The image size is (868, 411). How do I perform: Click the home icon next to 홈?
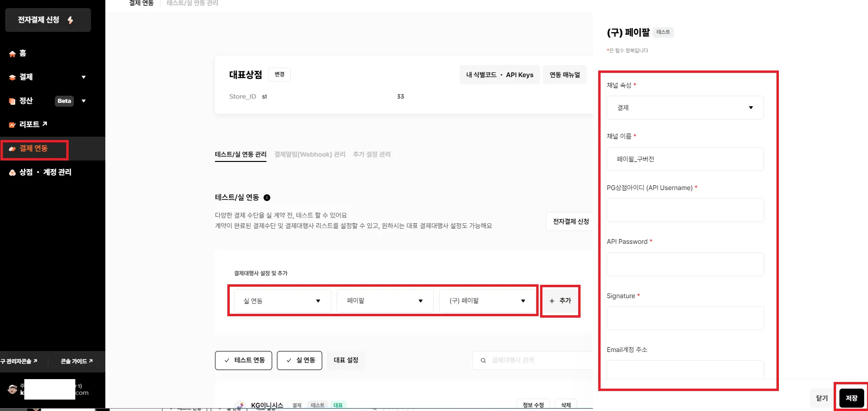[12, 54]
